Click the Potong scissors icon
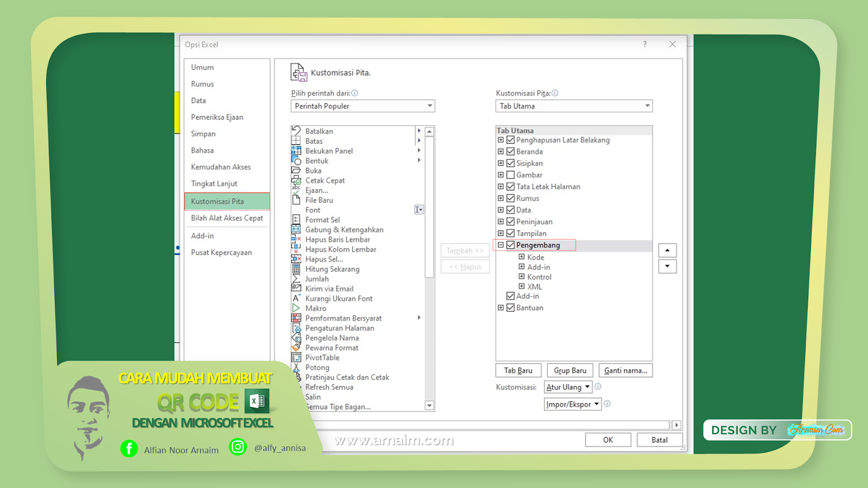The height and width of the screenshot is (488, 868). pyautogui.click(x=296, y=367)
